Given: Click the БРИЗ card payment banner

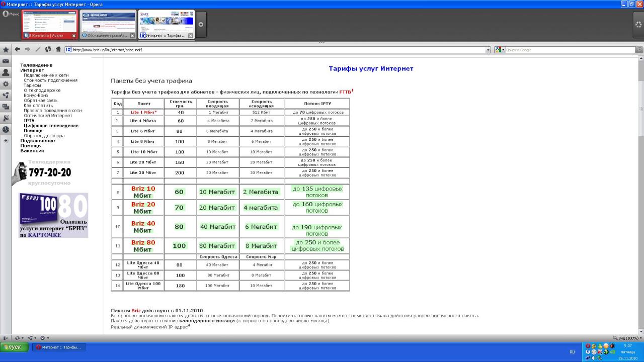Looking at the screenshot, I should click(53, 215).
